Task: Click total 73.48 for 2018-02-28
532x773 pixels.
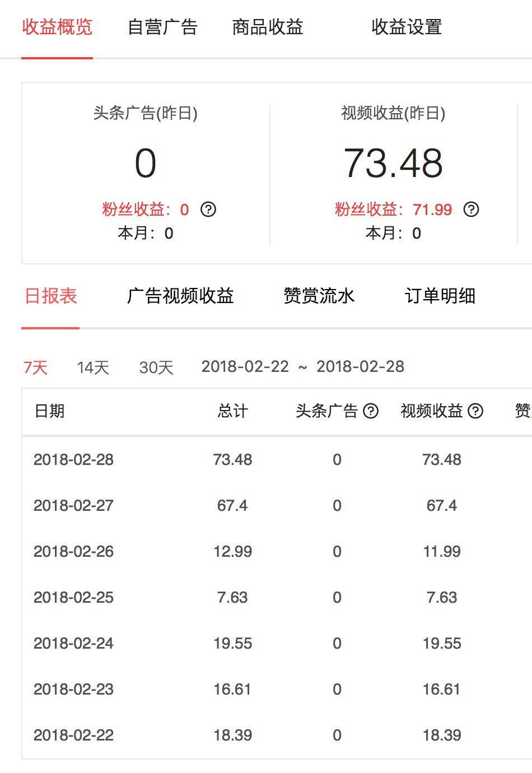Action: pos(232,460)
